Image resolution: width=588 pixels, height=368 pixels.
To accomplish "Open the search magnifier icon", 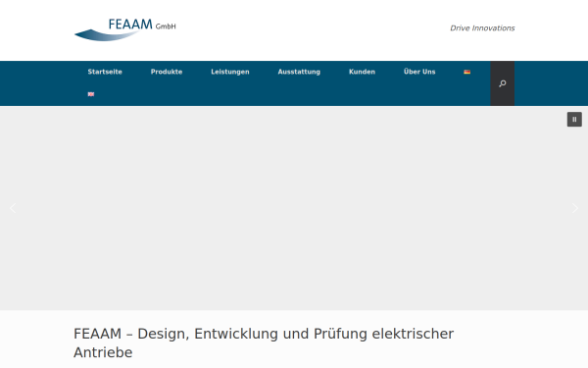I will coord(502,83).
